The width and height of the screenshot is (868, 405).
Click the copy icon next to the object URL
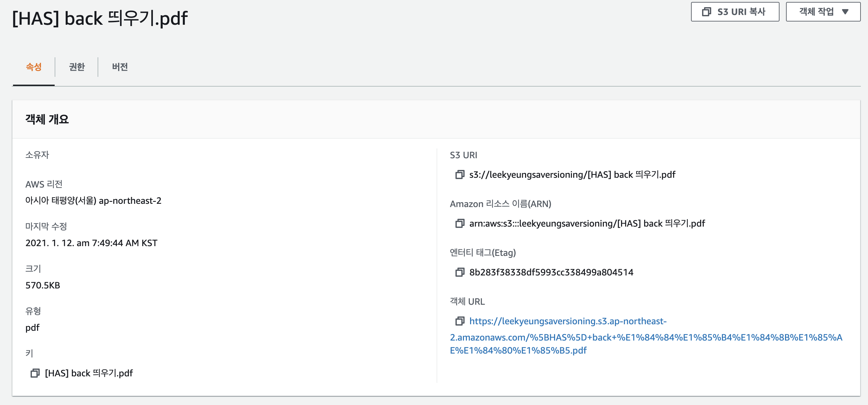pyautogui.click(x=460, y=321)
